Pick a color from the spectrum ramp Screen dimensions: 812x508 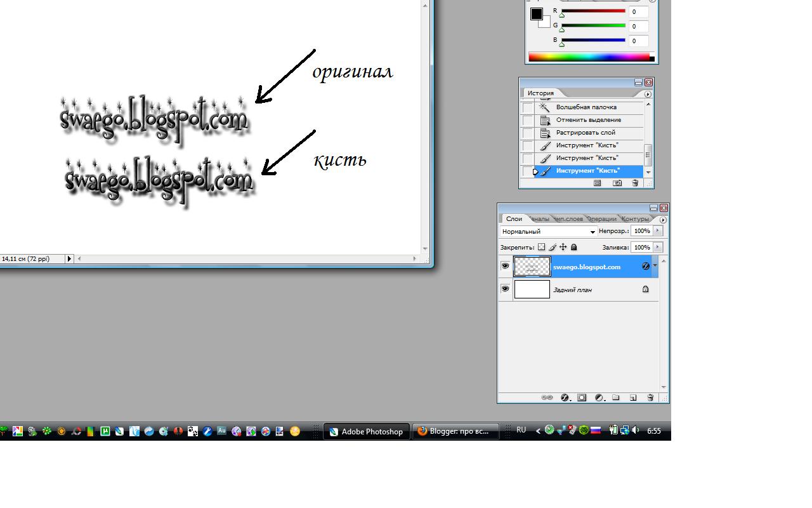(589, 57)
